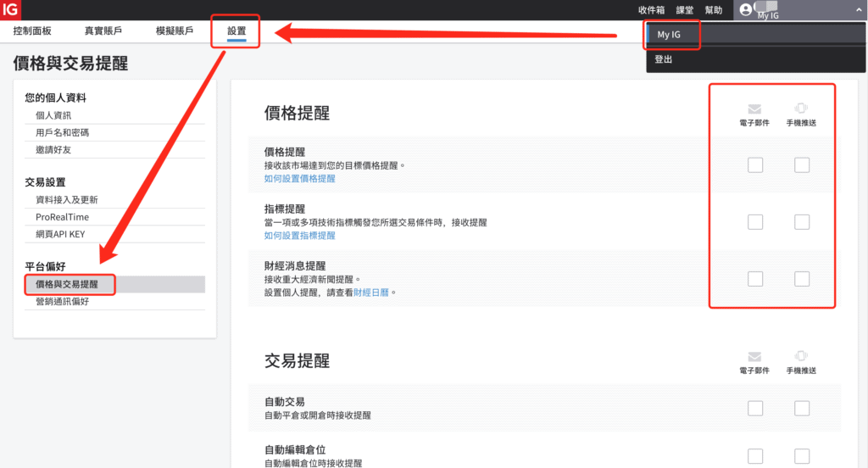Screen dimensions: 868x468
Task: Click the mobile push icon under 交易提醒
Action: coord(801,357)
